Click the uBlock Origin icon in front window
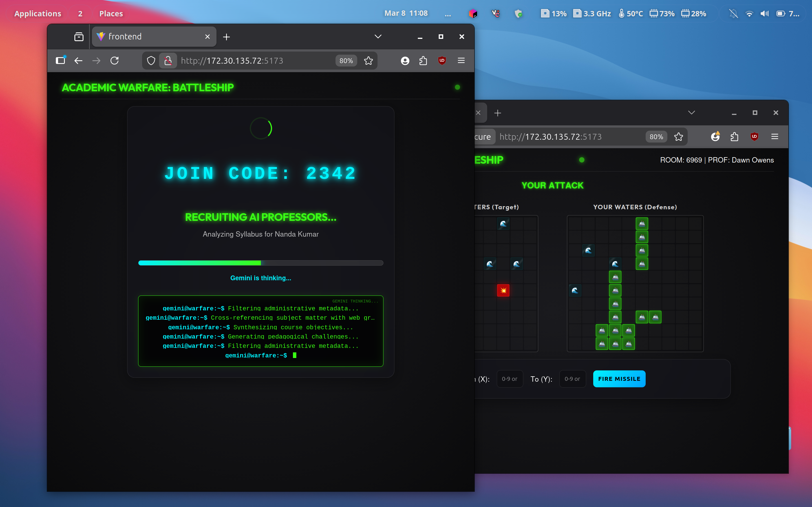This screenshot has width=812, height=507. [x=442, y=61]
